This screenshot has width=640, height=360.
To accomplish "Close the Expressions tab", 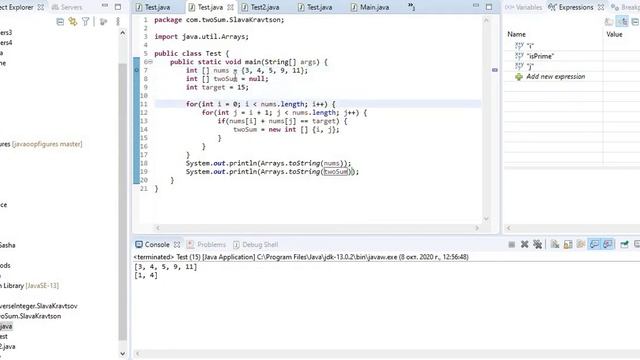I will pyautogui.click(x=601, y=7).
